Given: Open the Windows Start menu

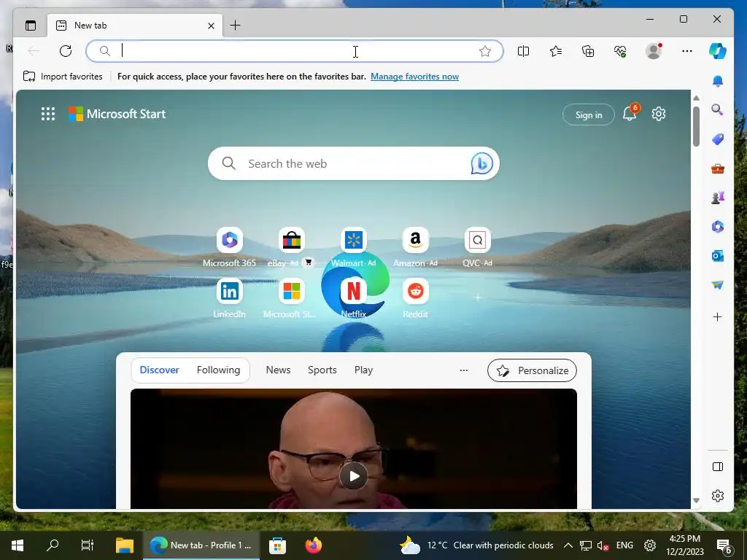Looking at the screenshot, I should (18, 545).
